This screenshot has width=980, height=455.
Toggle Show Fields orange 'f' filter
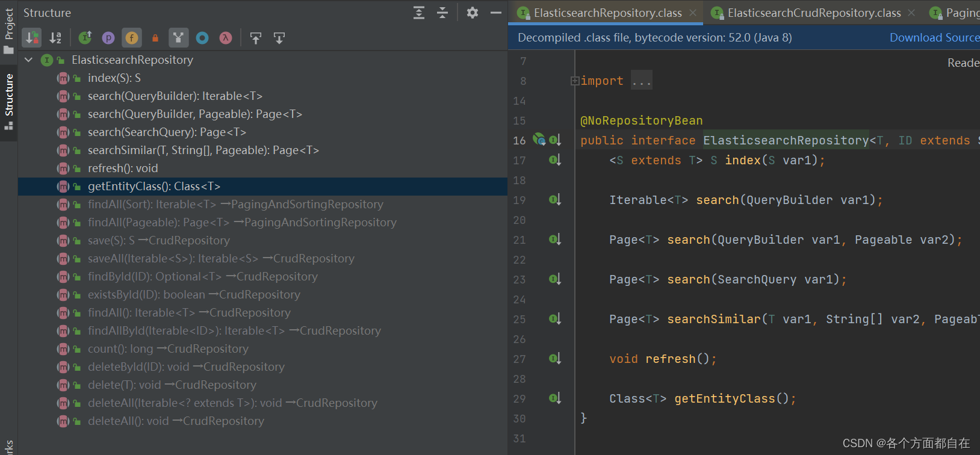[x=132, y=38]
